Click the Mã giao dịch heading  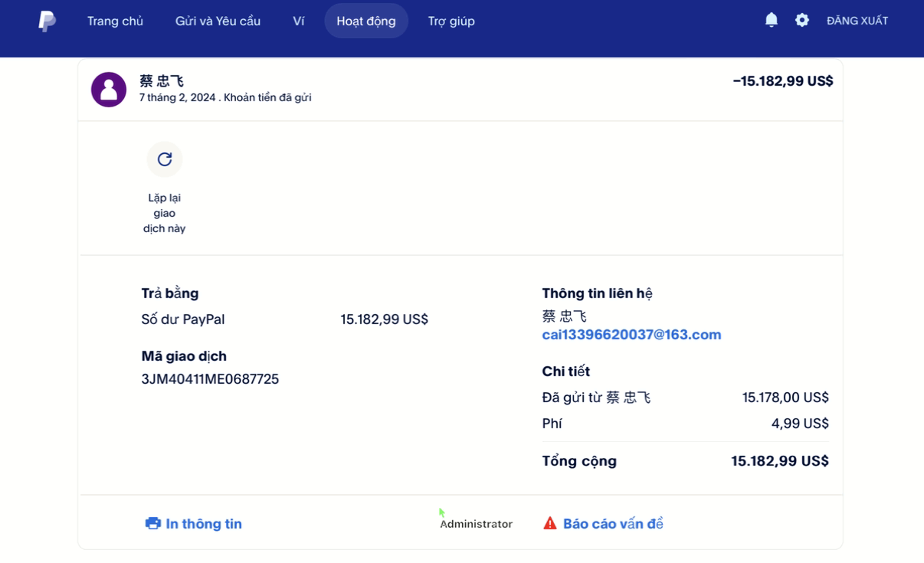[x=184, y=356]
